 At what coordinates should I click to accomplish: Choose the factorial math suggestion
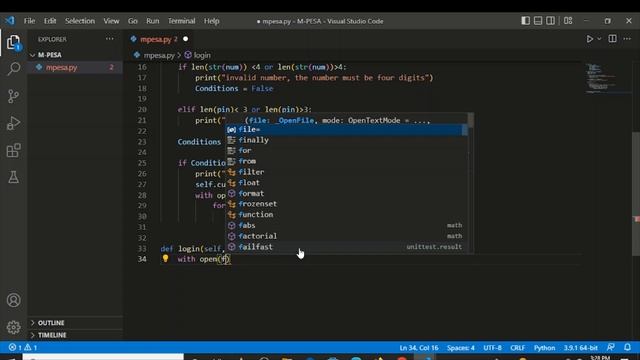[347, 236]
